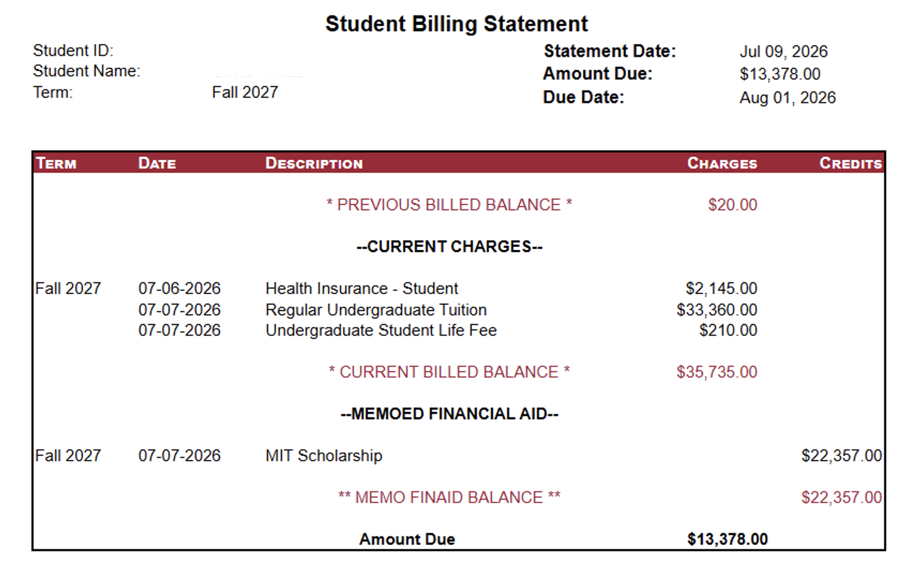Click the $33,360.00 tuition charge
The image size is (924, 578).
coord(717,310)
